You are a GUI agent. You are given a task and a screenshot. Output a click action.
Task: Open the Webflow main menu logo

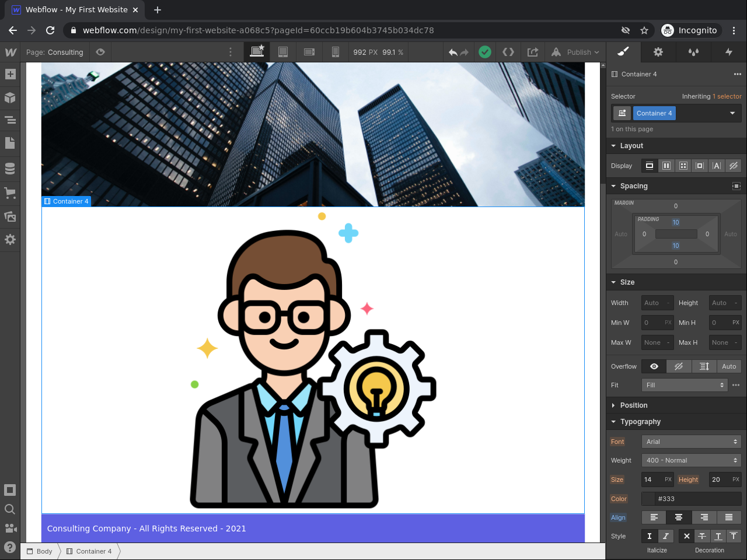(x=10, y=52)
